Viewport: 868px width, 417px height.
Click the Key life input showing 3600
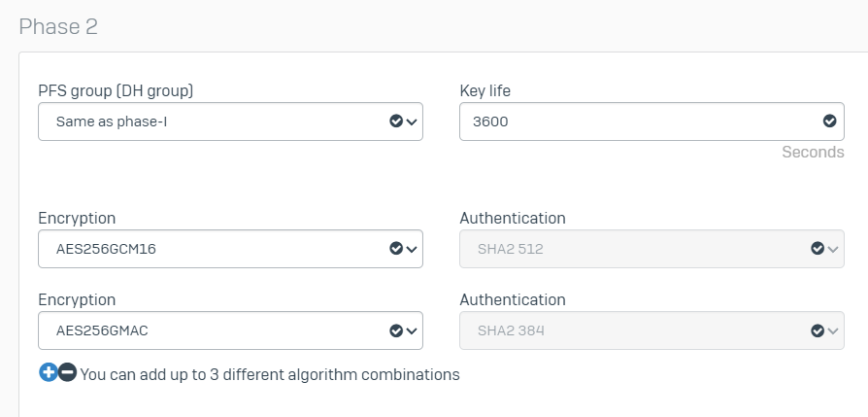point(631,122)
